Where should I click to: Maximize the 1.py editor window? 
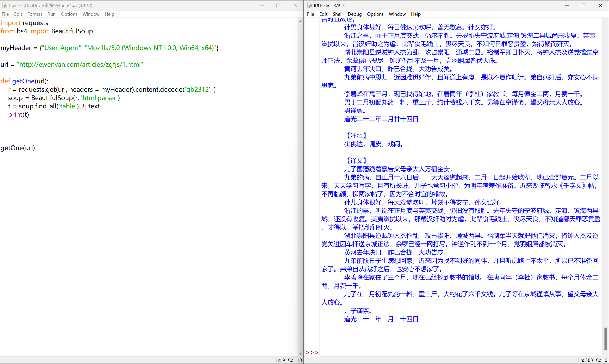click(x=278, y=5)
